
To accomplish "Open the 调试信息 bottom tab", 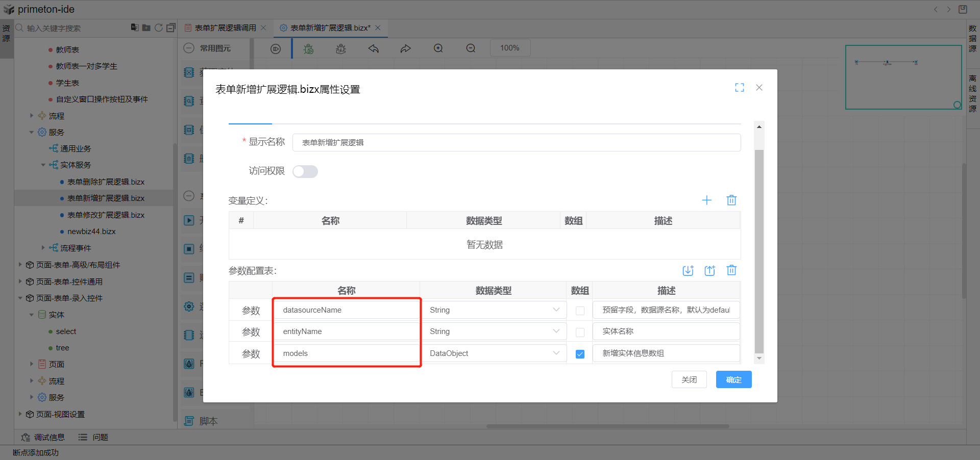I will point(43,438).
